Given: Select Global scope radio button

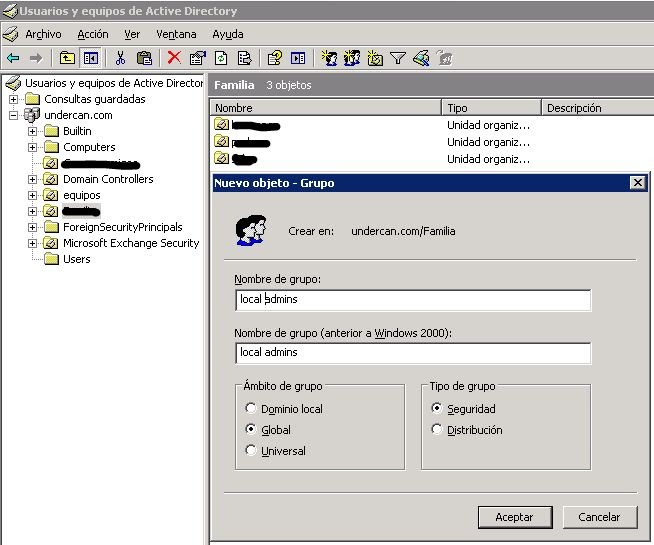Looking at the screenshot, I should (x=251, y=429).
